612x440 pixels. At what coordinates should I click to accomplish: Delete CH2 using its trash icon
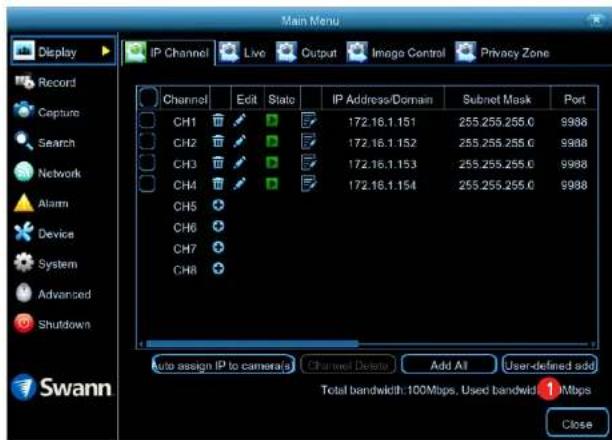218,141
